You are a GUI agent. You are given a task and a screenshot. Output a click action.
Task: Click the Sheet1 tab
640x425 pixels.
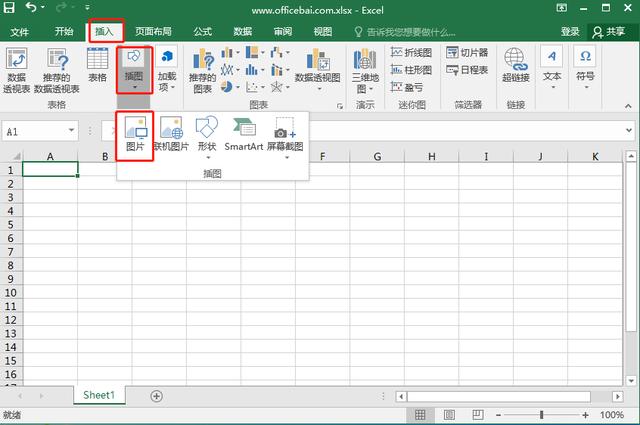pyautogui.click(x=99, y=395)
